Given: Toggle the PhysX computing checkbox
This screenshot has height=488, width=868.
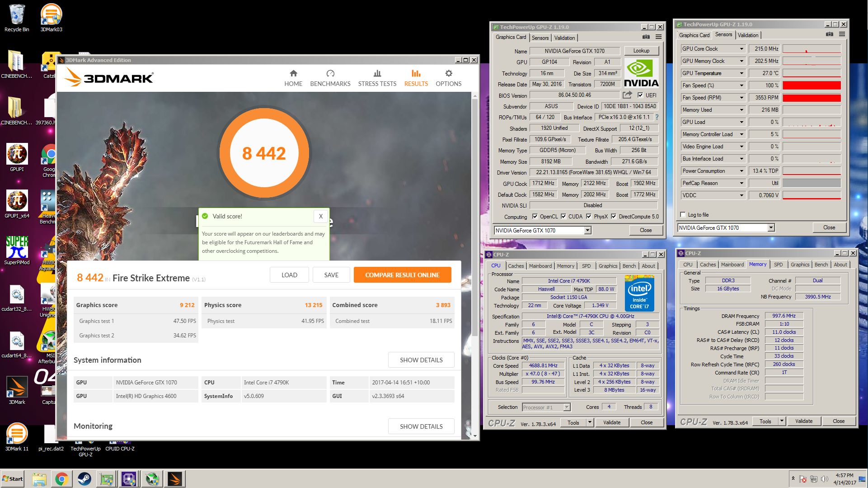Looking at the screenshot, I should [589, 217].
